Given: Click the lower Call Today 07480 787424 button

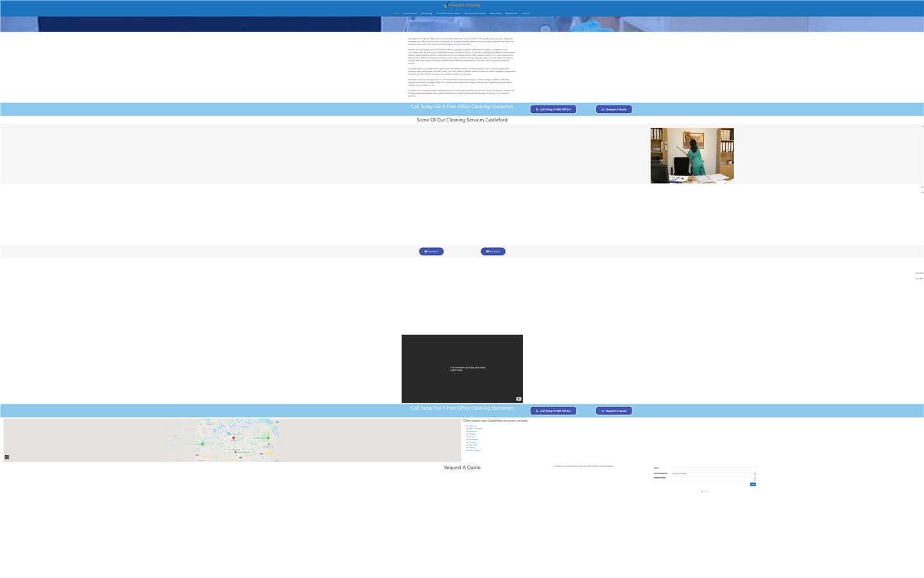Looking at the screenshot, I should (x=552, y=411).
